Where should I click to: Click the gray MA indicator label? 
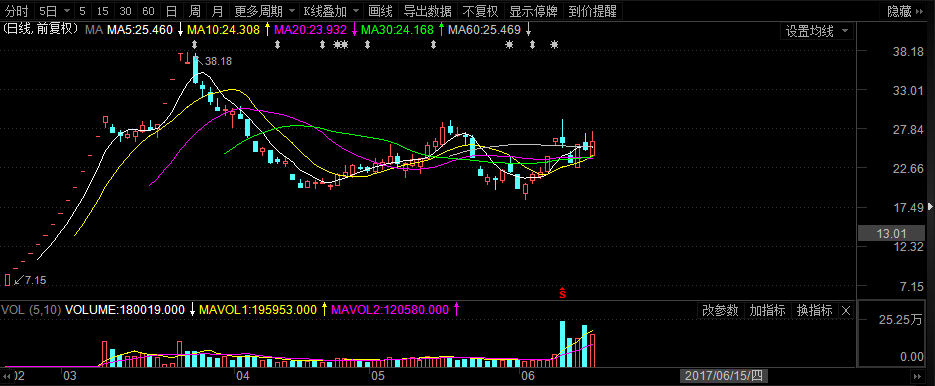pyautogui.click(x=94, y=30)
